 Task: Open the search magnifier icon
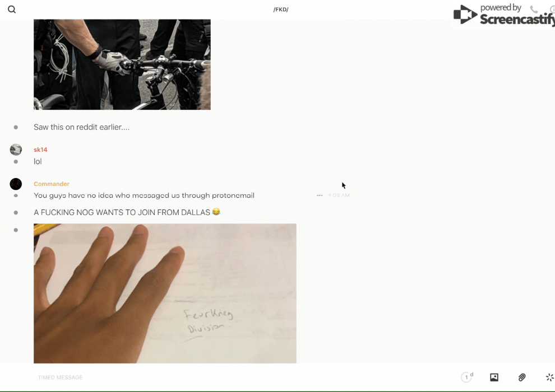tap(12, 10)
